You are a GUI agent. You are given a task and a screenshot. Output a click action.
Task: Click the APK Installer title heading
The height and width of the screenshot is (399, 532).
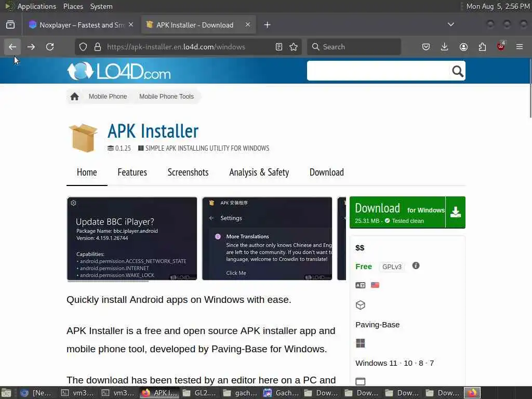pos(153,131)
